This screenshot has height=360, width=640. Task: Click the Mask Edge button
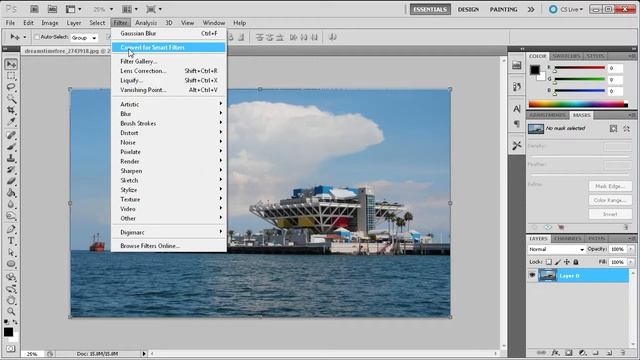tap(610, 186)
